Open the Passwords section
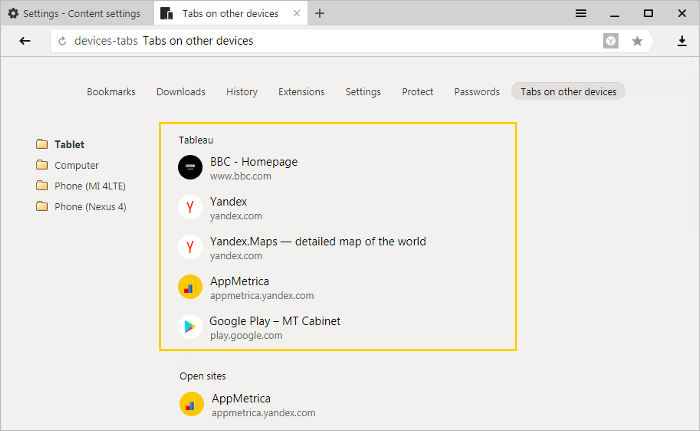700x431 pixels. click(477, 92)
